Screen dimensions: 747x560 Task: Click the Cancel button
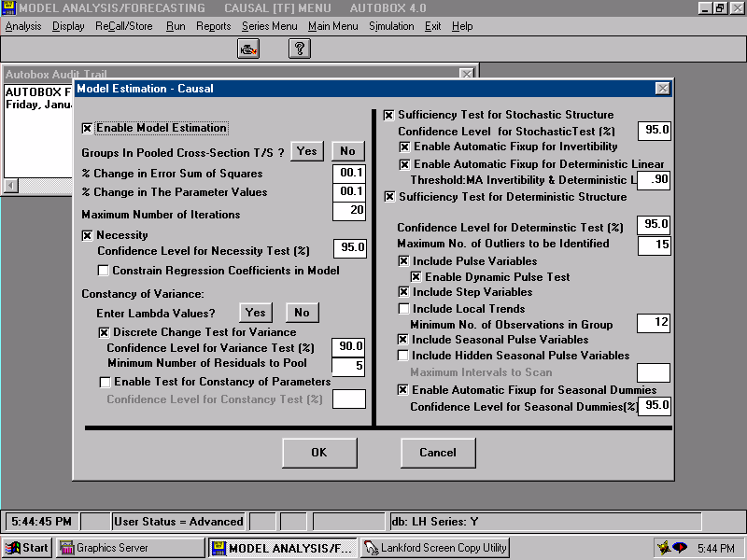(x=438, y=453)
